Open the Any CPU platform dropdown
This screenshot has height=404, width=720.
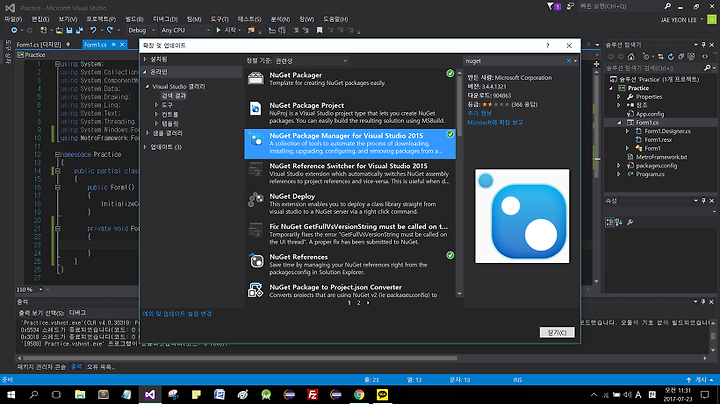coord(186,30)
